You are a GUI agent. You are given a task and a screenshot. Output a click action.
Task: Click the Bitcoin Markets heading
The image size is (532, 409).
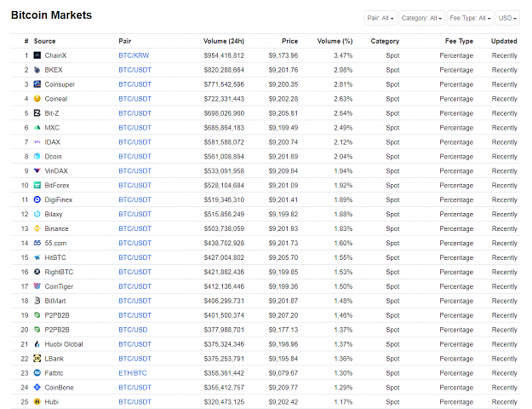pos(51,15)
